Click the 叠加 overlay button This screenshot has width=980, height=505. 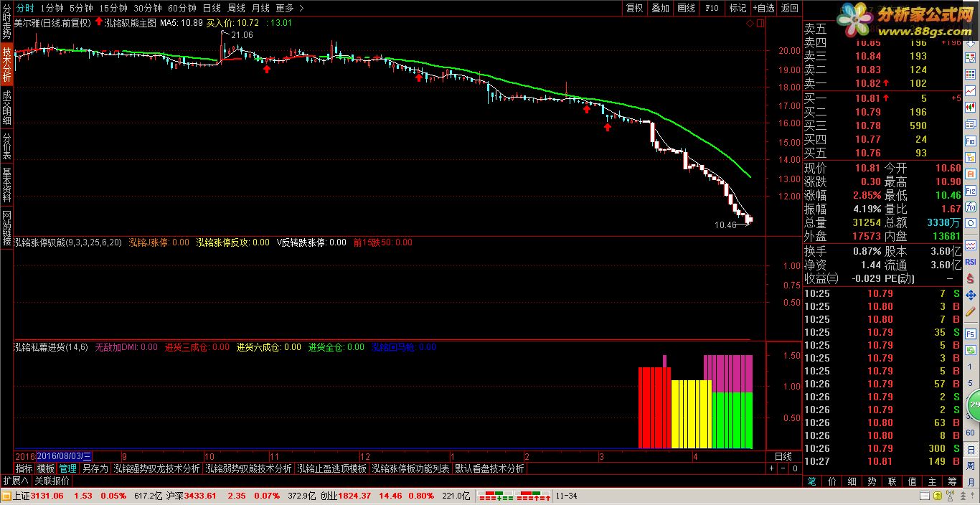[x=660, y=8]
